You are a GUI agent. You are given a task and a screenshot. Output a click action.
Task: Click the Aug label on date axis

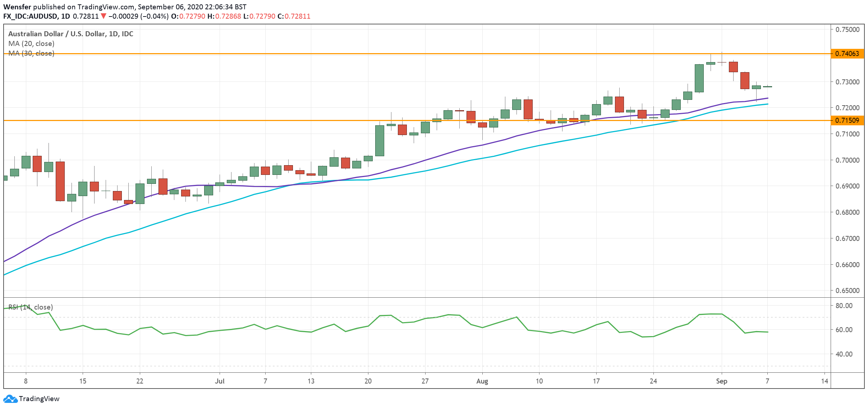click(482, 381)
